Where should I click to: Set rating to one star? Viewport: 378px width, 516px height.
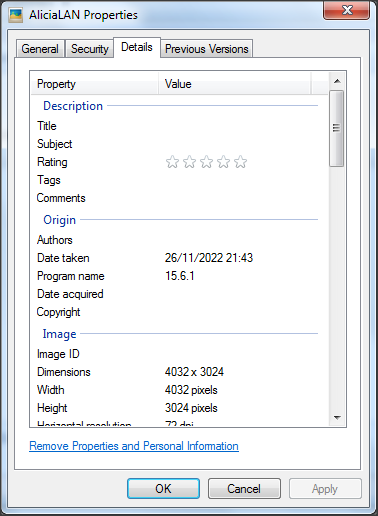pos(172,162)
